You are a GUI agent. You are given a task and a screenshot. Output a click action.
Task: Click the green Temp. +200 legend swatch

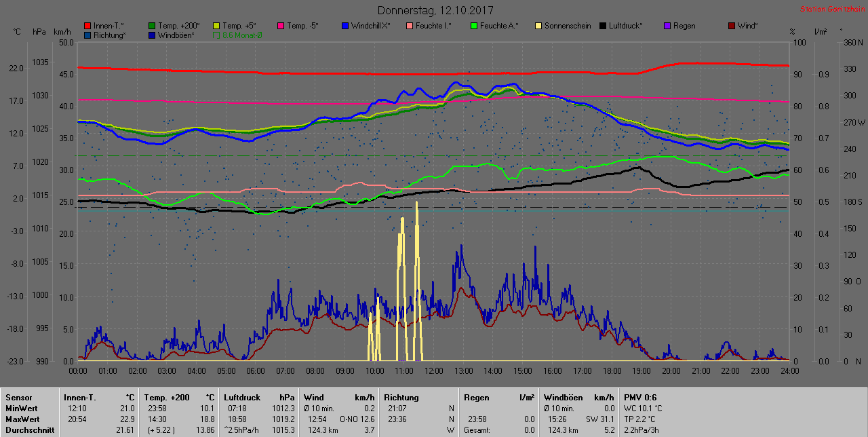coord(152,26)
